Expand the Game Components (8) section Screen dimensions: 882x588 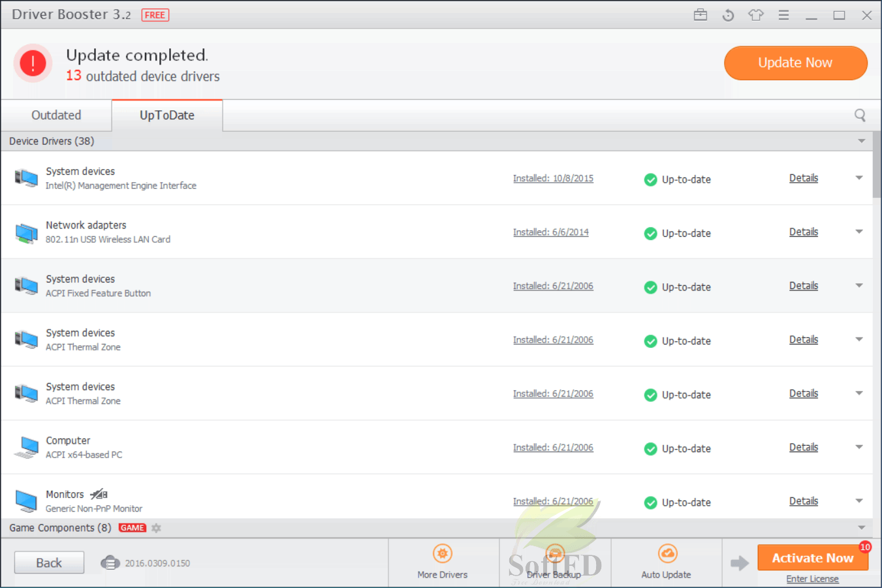click(861, 527)
